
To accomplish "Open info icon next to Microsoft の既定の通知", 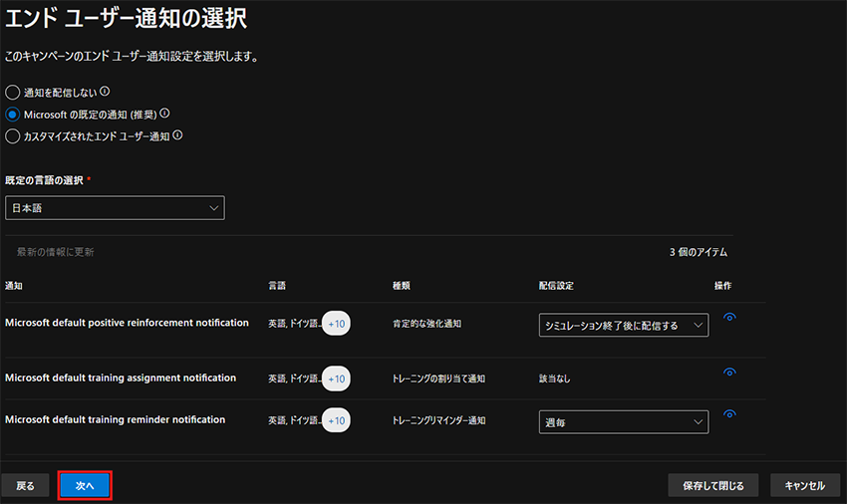I will click(164, 114).
